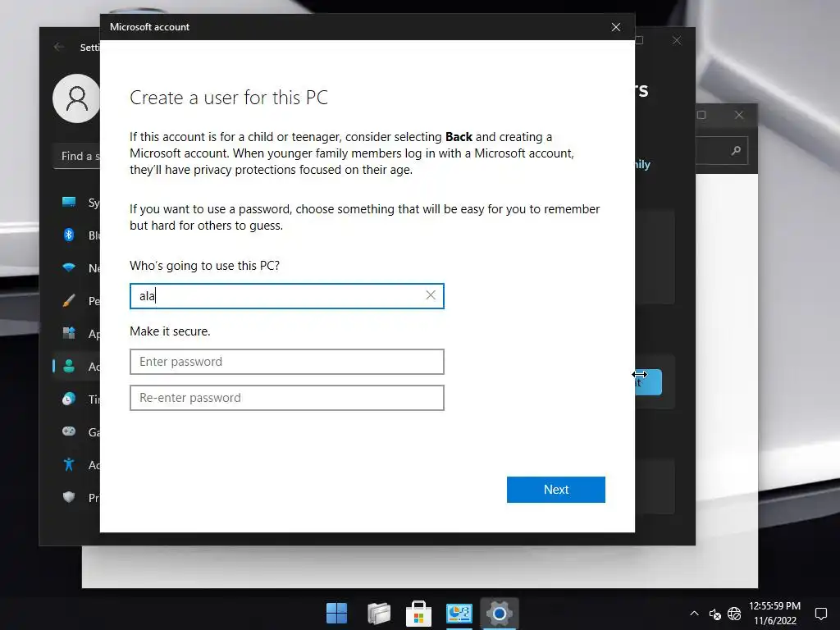Viewport: 840px width, 630px height.
Task: Open the Control Panel taskbar icon
Action: 459,613
